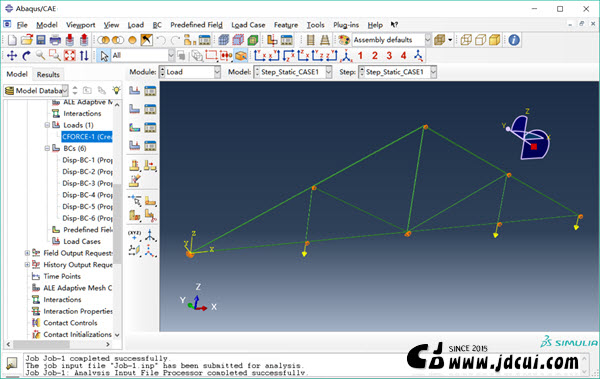Open the Step dropdown

[397, 72]
